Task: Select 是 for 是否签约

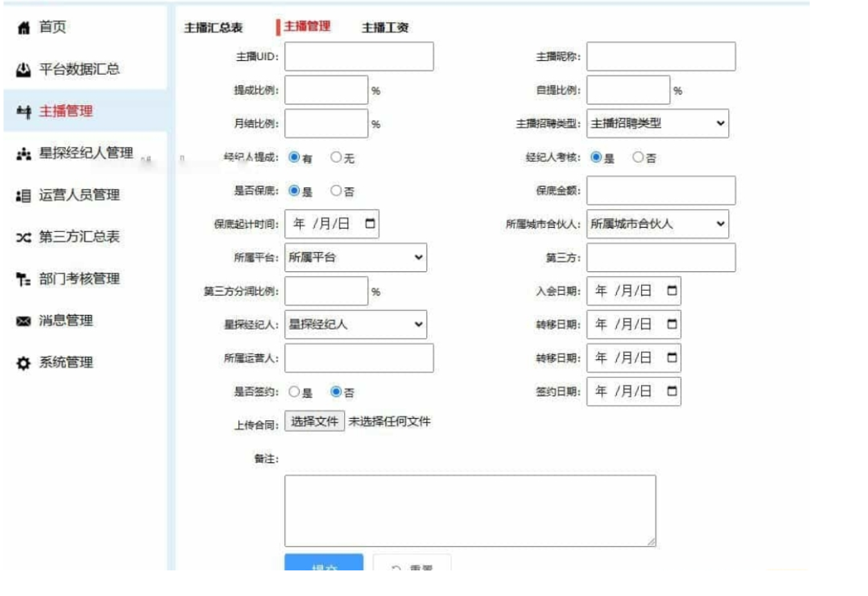Action: pos(293,392)
